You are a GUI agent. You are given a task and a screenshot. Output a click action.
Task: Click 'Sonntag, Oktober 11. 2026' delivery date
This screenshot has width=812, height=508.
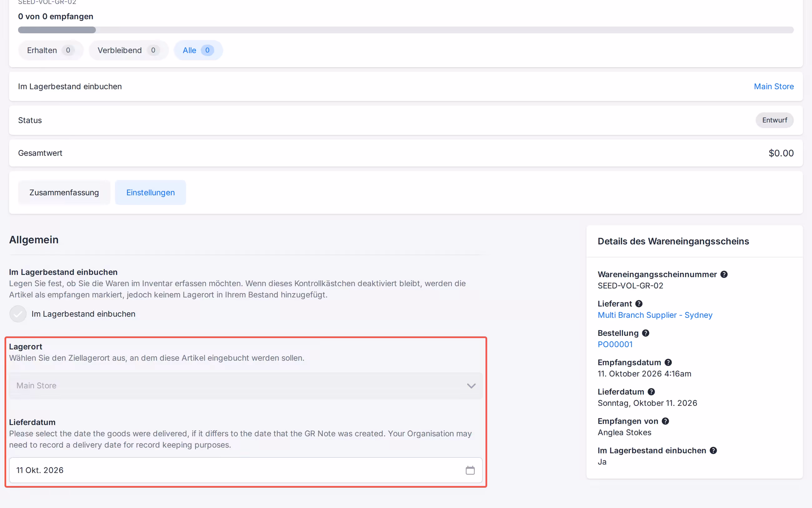[x=647, y=403]
